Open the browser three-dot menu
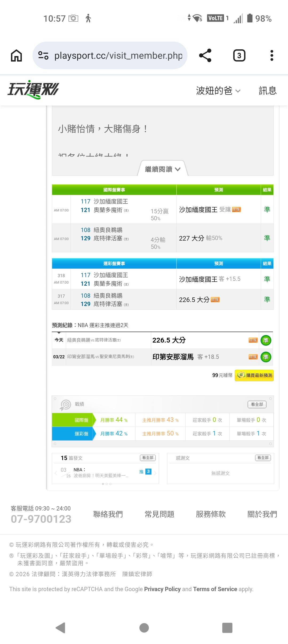Screen dimensions: 288x644 271,56
